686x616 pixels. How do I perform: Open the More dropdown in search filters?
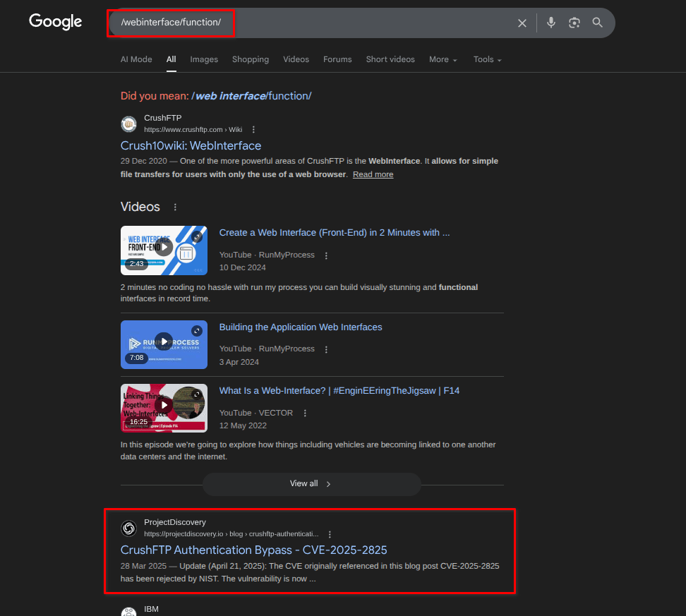(443, 59)
